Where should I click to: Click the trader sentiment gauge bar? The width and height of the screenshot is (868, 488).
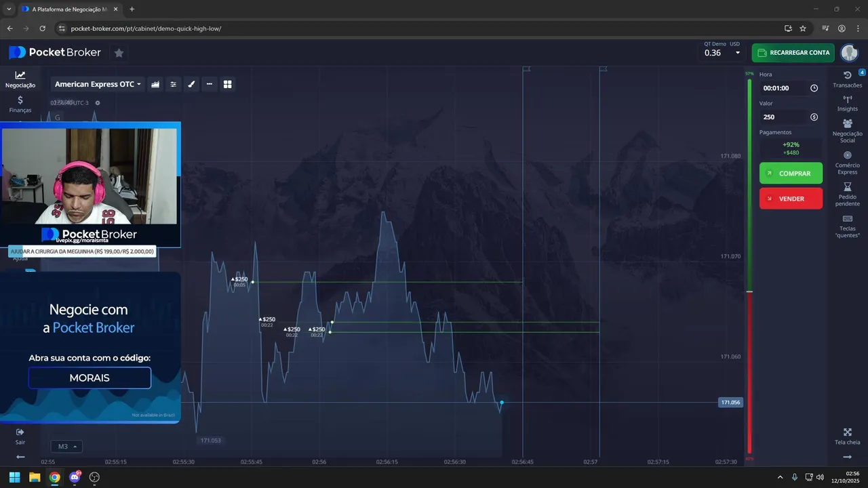[x=749, y=266]
